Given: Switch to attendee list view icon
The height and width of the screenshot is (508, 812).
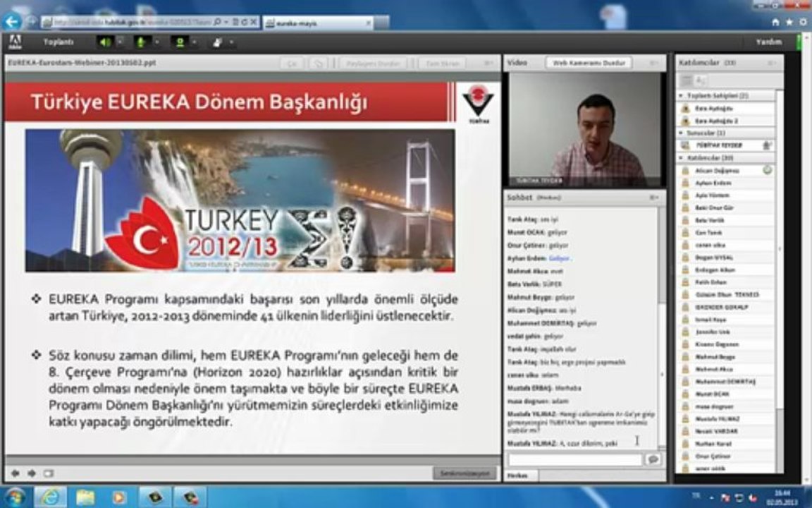Looking at the screenshot, I should [x=686, y=81].
